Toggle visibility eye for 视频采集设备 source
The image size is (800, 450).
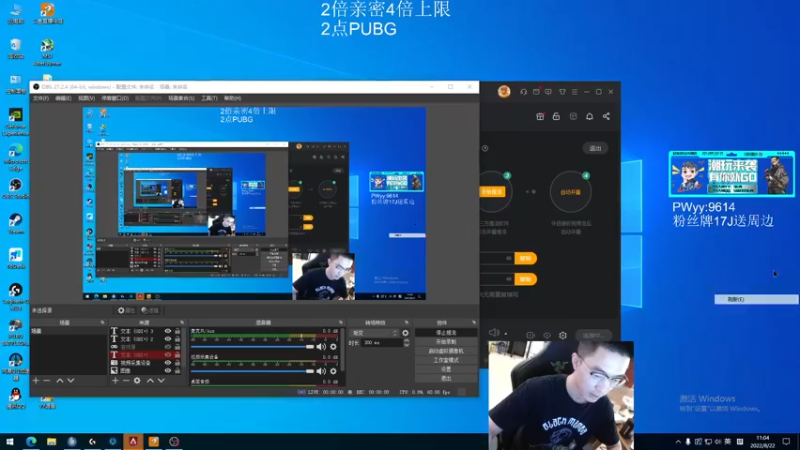[x=167, y=363]
